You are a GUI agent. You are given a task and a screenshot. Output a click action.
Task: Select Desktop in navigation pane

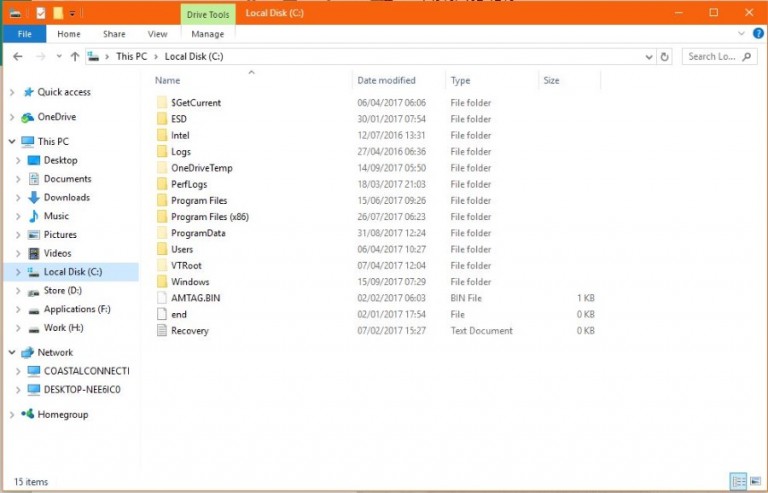tap(60, 160)
